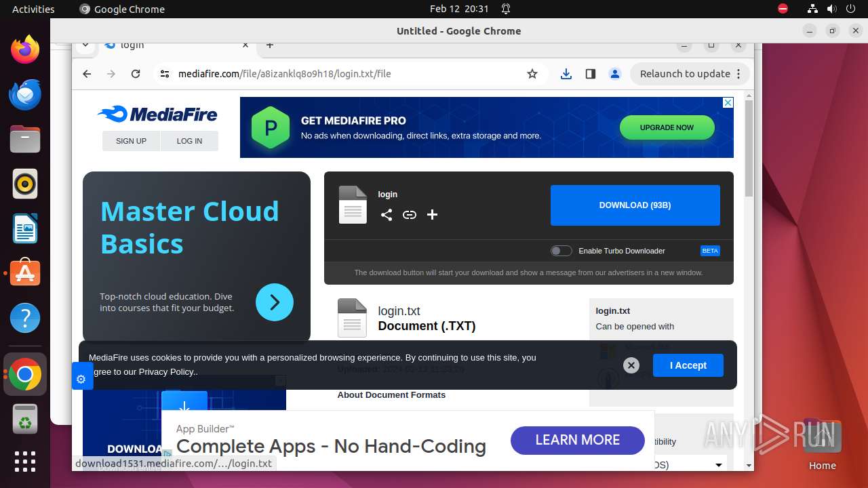Select the login tab
Image resolution: width=868 pixels, height=488 pixels.
click(176, 45)
